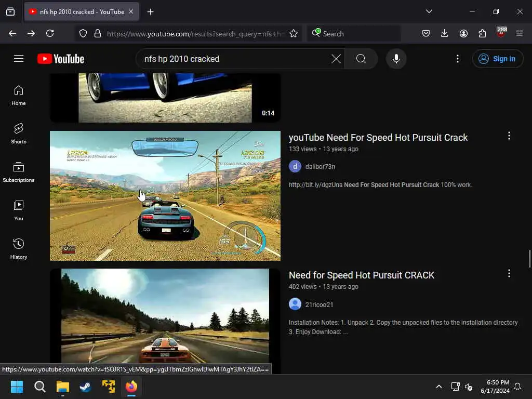The width and height of the screenshot is (532, 399).
Task: Play the 0:14 video thumbnail
Action: (165, 98)
